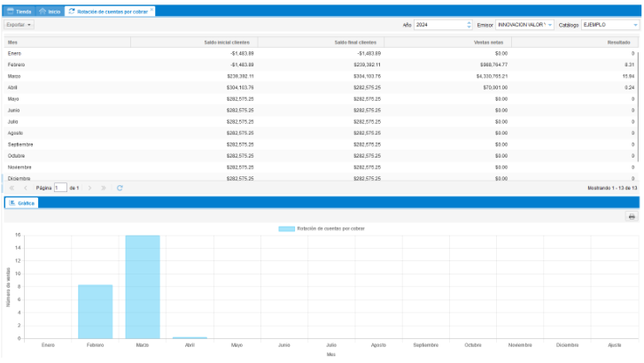Select the Gráfica tab
The width and height of the screenshot is (644, 363).
[21, 204]
